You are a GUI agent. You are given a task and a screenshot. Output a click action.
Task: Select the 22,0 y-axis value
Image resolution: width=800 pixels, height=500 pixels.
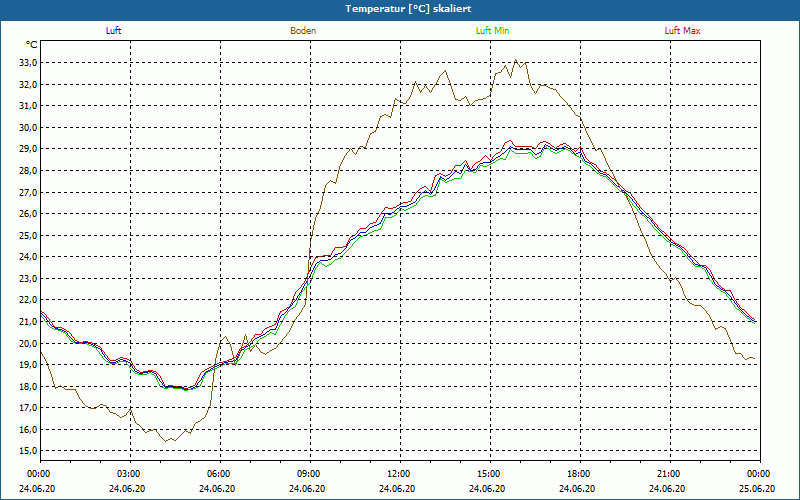[x=27, y=300]
